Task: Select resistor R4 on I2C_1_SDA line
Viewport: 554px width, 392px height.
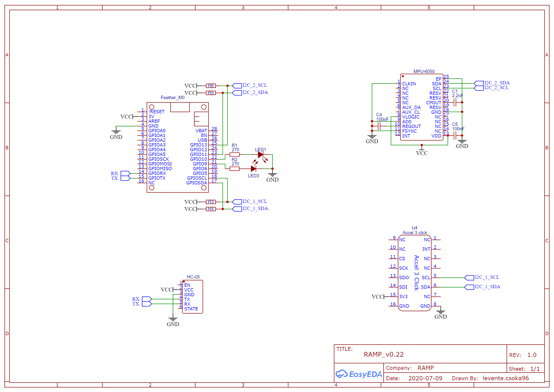Action: point(211,209)
